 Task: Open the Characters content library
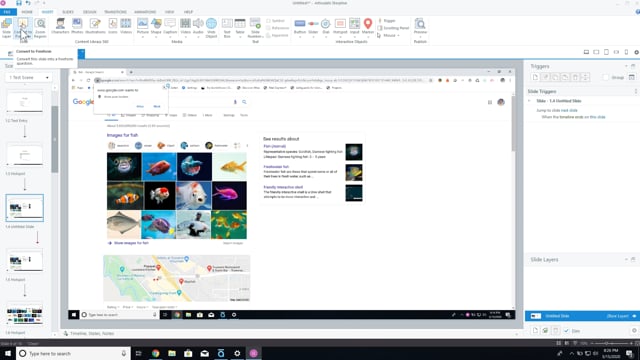tap(60, 26)
